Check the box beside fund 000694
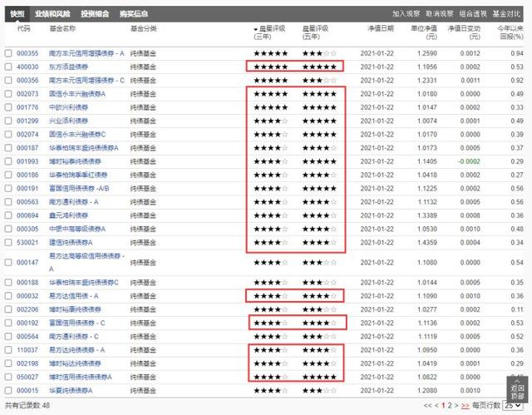The height and width of the screenshot is (415, 532). [x=8, y=215]
